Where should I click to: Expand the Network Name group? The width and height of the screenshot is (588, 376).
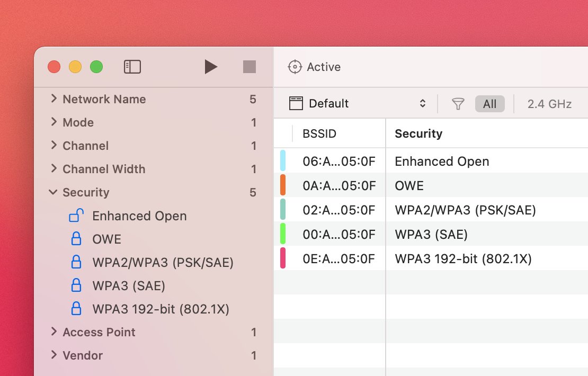(x=52, y=99)
